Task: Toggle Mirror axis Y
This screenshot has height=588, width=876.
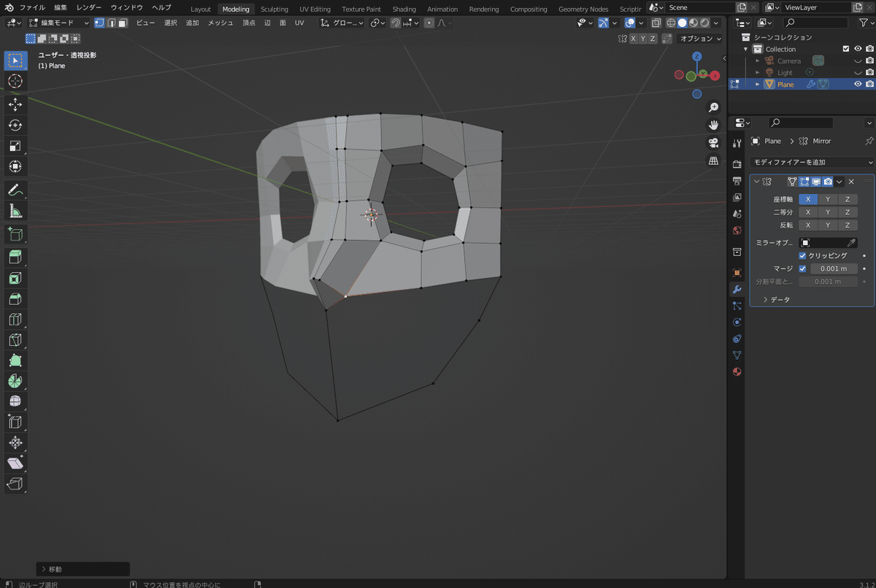Action: [828, 199]
